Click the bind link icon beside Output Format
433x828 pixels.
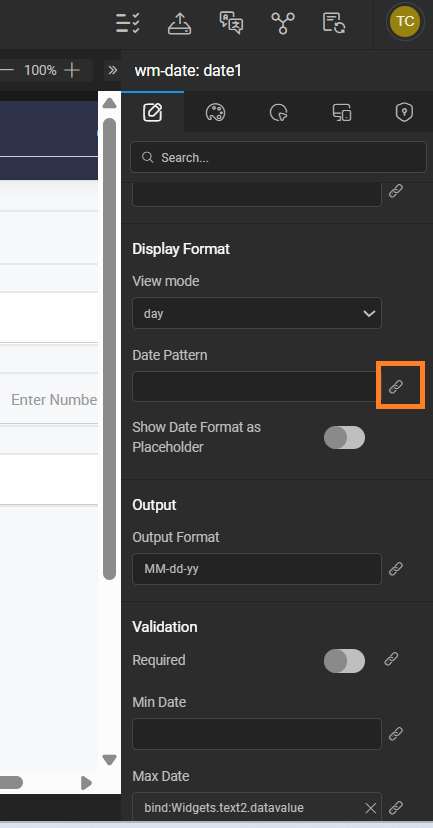point(396,569)
